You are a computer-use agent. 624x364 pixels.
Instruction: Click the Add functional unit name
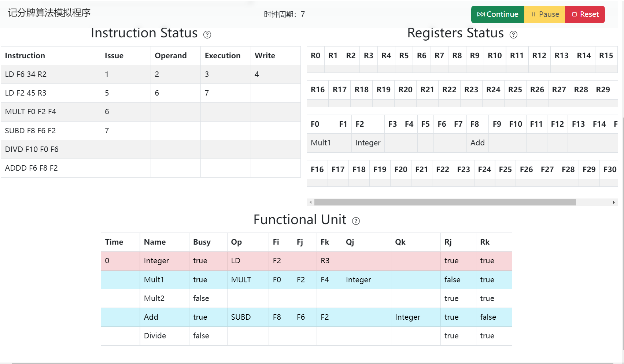(x=164, y=317)
